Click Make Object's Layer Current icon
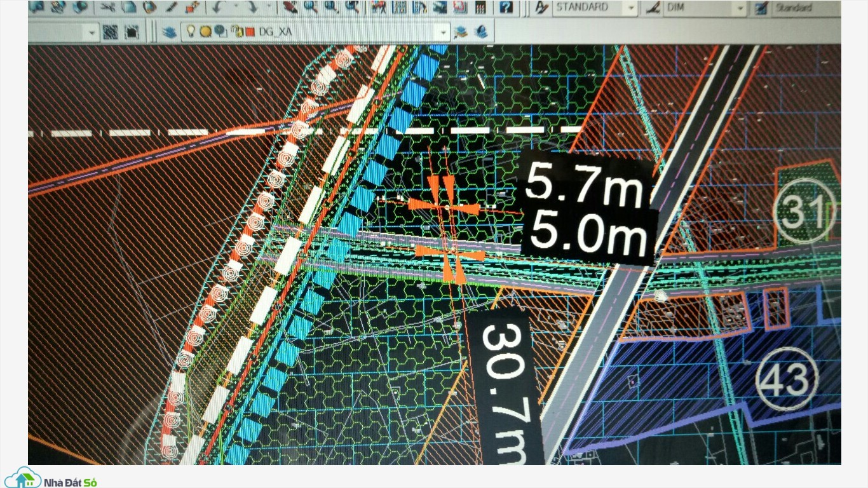 click(x=461, y=32)
